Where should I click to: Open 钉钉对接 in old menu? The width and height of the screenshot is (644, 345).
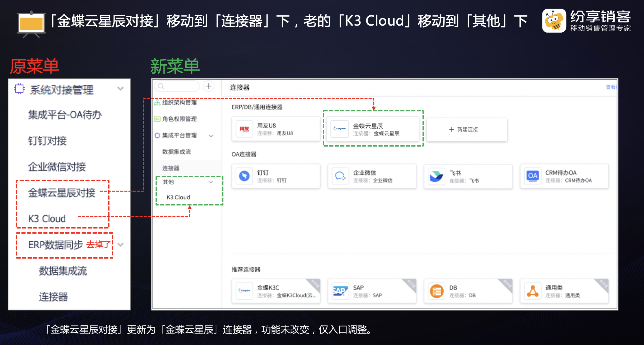47,140
